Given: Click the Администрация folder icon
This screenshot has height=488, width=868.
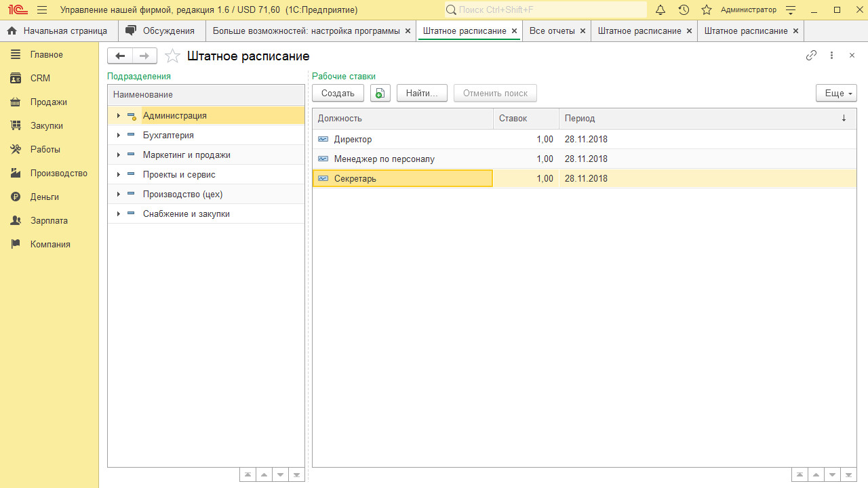Looking at the screenshot, I should 132,116.
